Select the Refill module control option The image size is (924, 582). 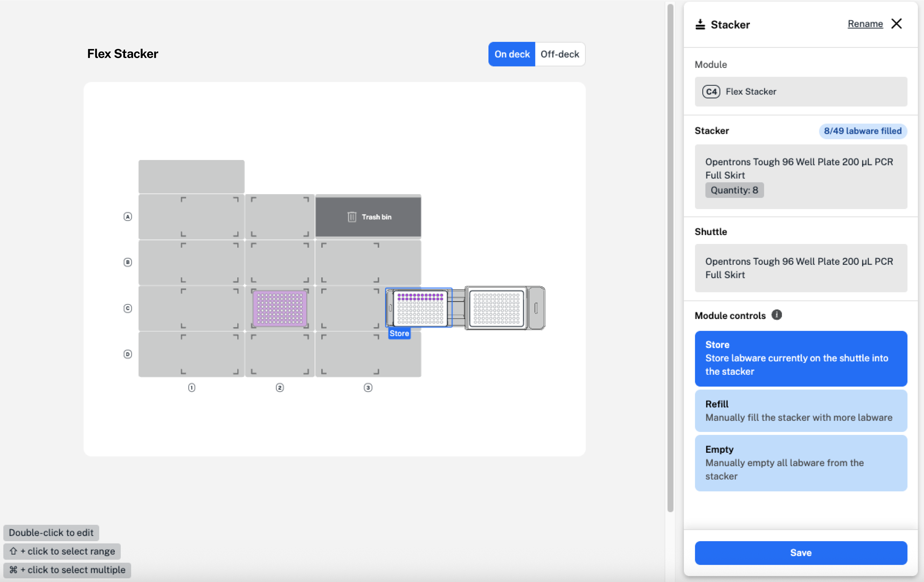[800, 411]
